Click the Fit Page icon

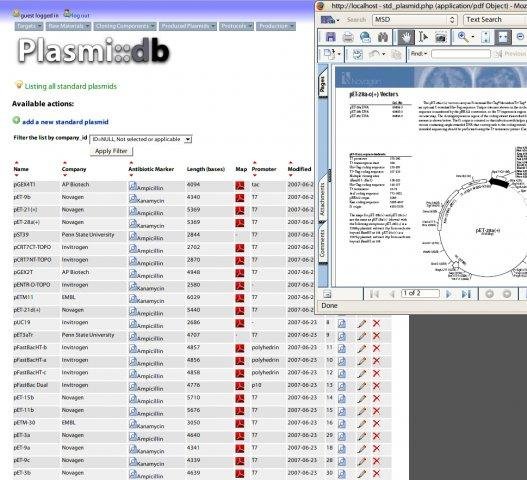pos(485,37)
